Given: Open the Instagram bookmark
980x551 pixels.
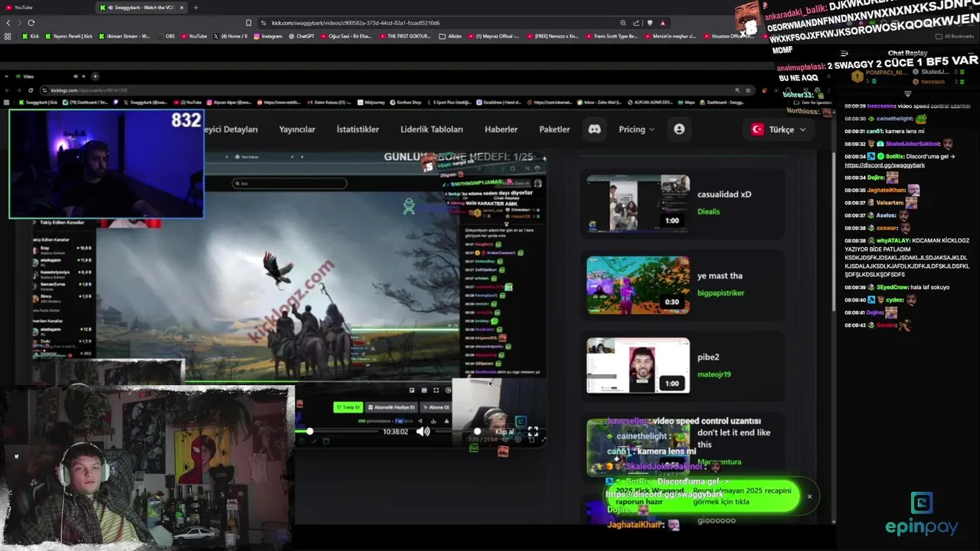Looking at the screenshot, I should (268, 36).
